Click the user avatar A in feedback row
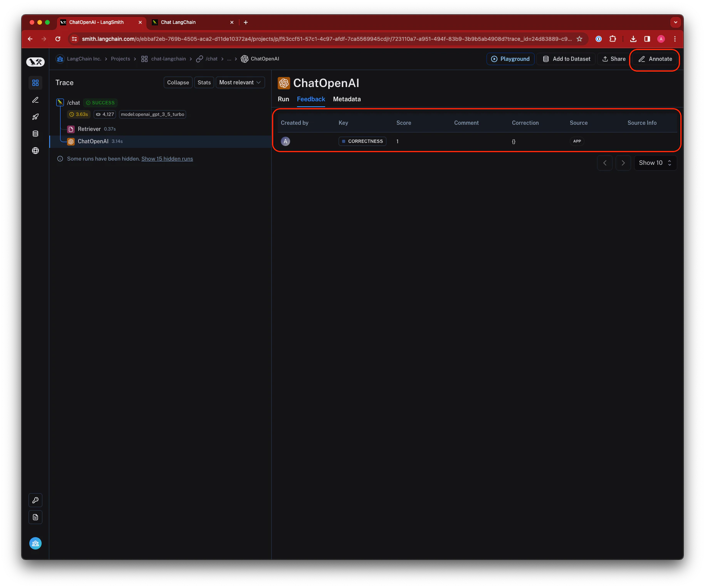The image size is (705, 588). pos(285,141)
